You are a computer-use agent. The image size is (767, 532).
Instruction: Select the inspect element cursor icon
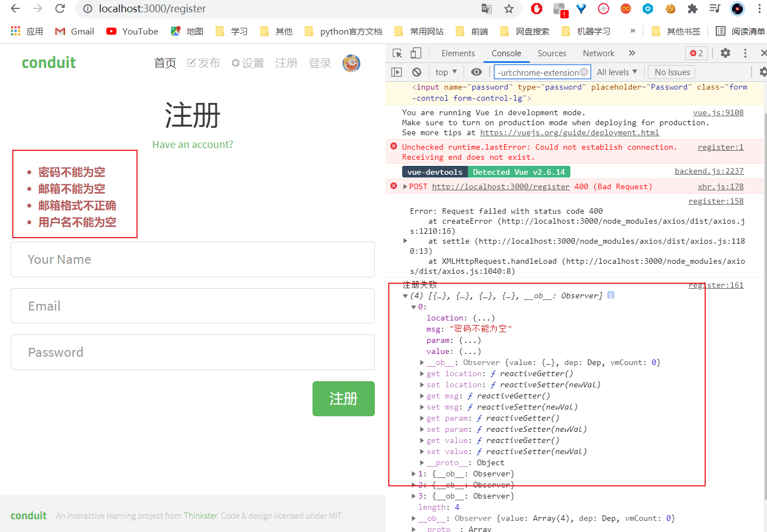tap(397, 53)
